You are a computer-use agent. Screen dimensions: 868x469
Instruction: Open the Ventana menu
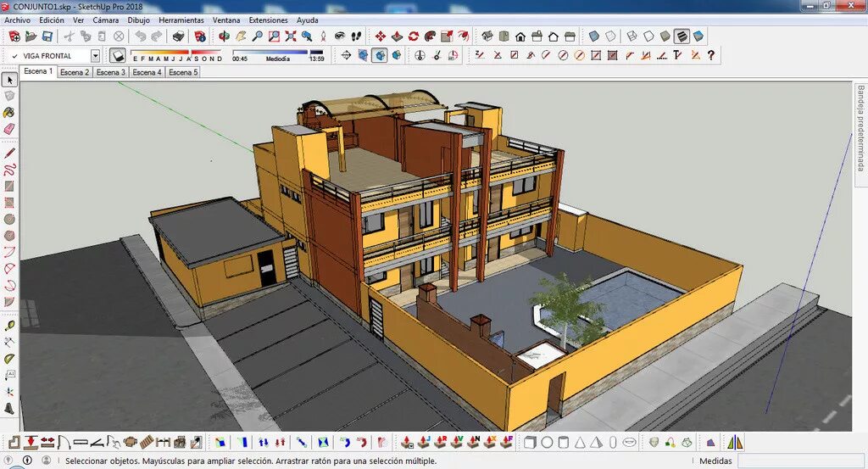(226, 20)
